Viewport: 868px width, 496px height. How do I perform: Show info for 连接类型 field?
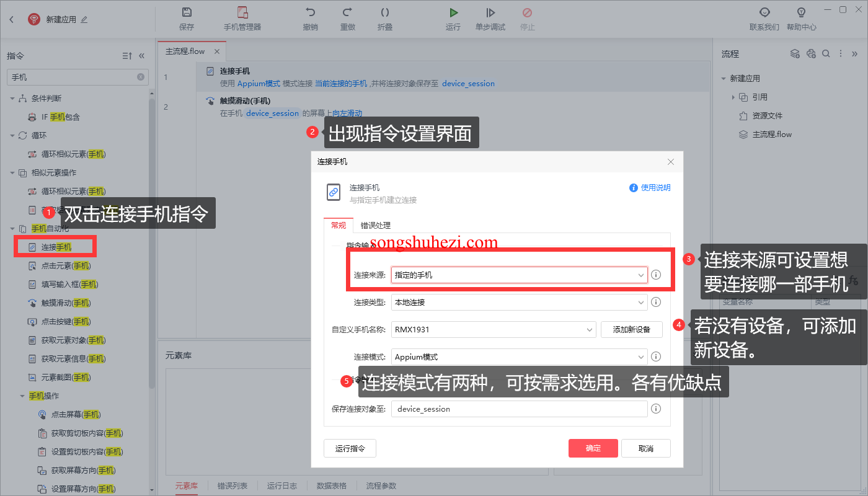[656, 303]
